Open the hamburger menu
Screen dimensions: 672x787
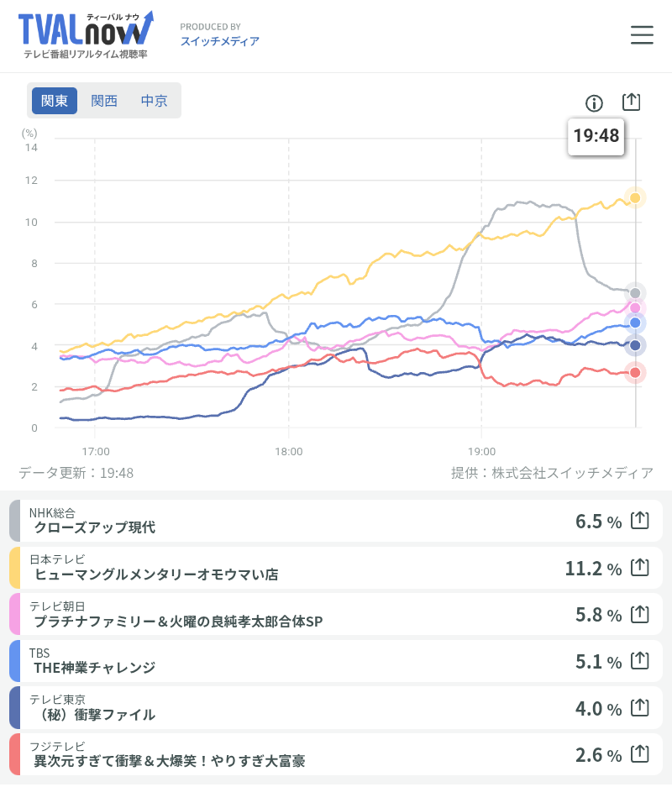click(642, 34)
